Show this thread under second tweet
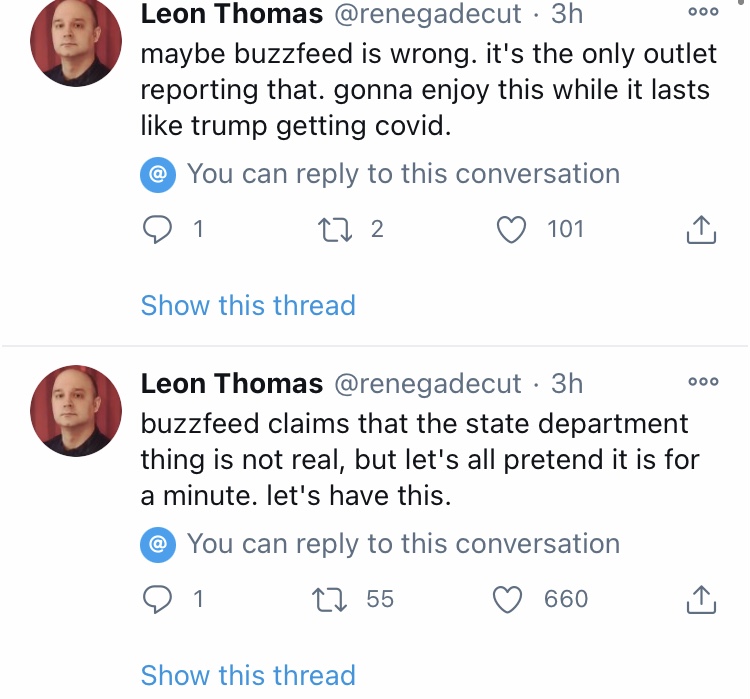The image size is (750, 699). pyautogui.click(x=248, y=675)
